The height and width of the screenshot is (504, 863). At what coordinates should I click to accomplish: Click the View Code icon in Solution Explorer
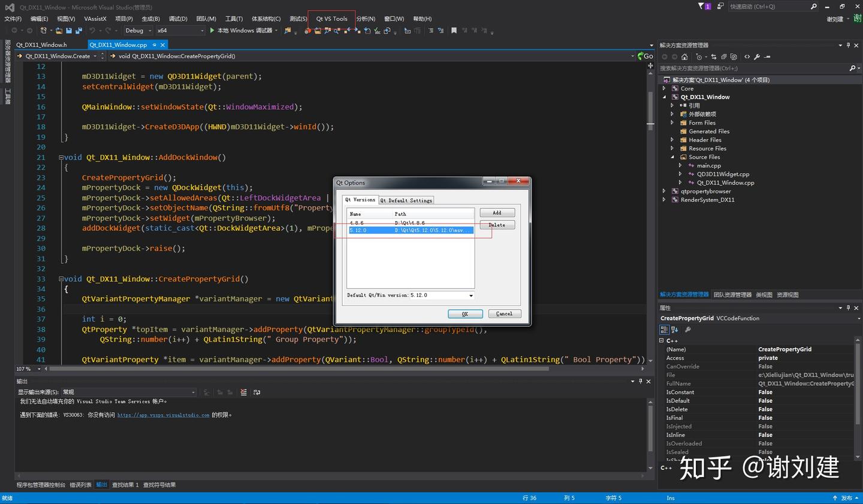[x=747, y=56]
